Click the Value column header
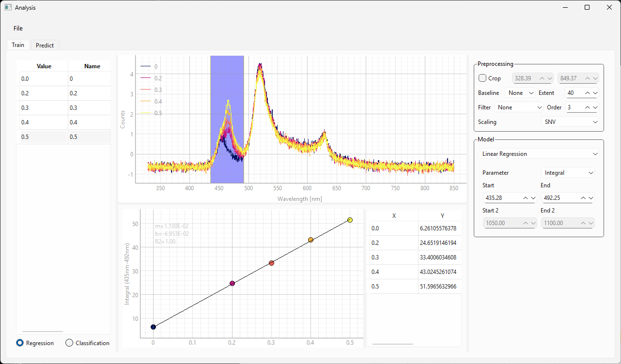621x364 pixels. pyautogui.click(x=44, y=66)
